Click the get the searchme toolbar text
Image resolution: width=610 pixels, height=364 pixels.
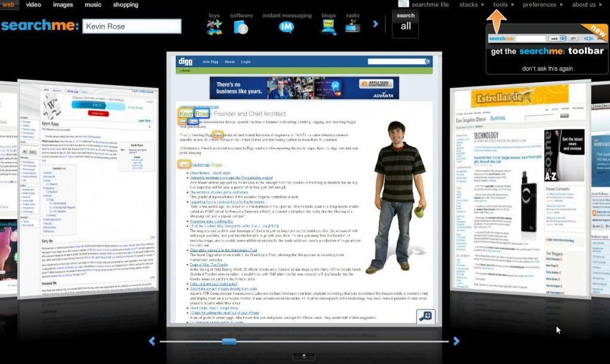(x=547, y=51)
